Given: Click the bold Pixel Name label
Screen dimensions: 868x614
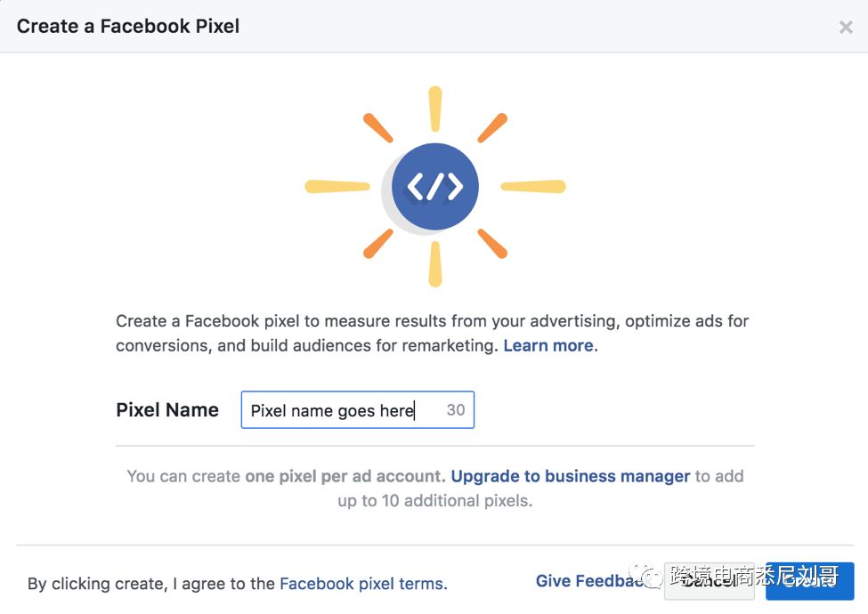Looking at the screenshot, I should pyautogui.click(x=166, y=409).
